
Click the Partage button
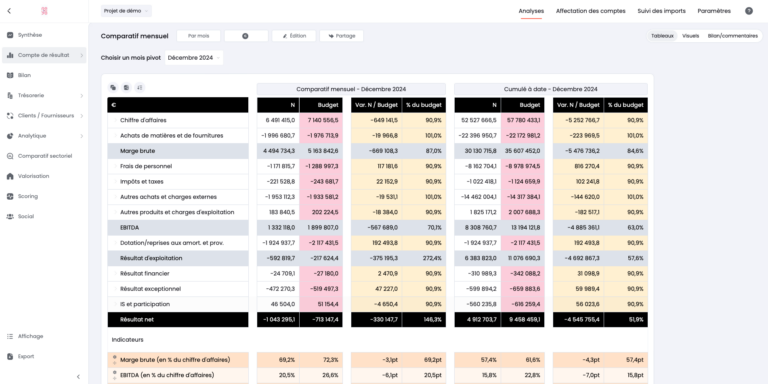click(x=341, y=36)
